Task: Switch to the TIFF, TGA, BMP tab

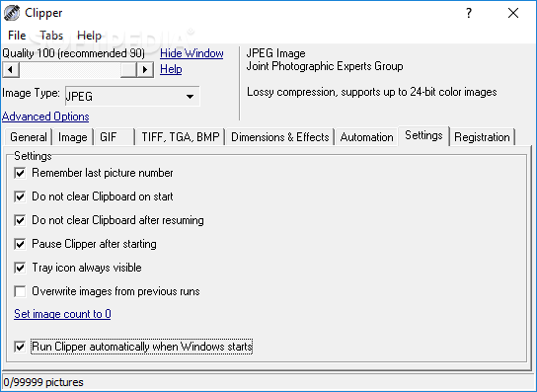Action: click(181, 137)
